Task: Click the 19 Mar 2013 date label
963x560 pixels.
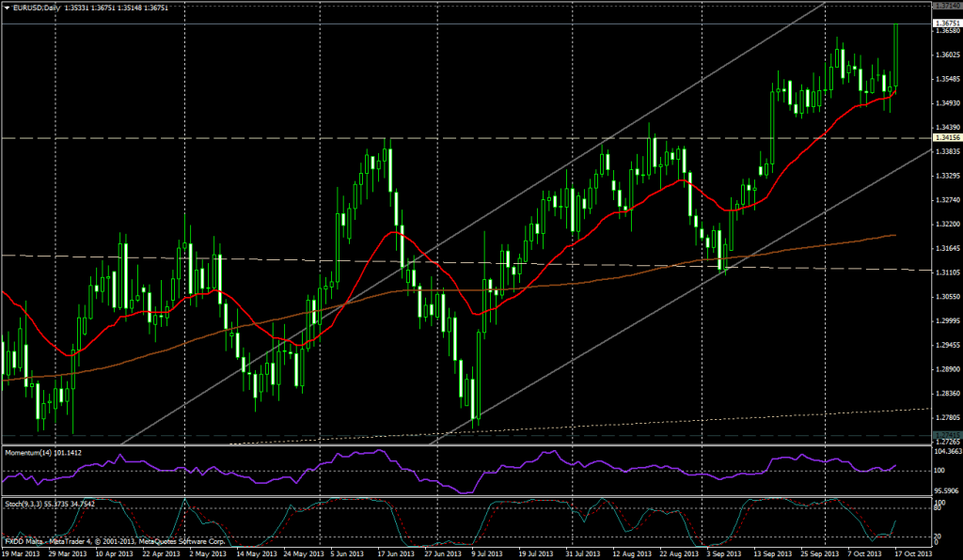Action: coord(23,554)
